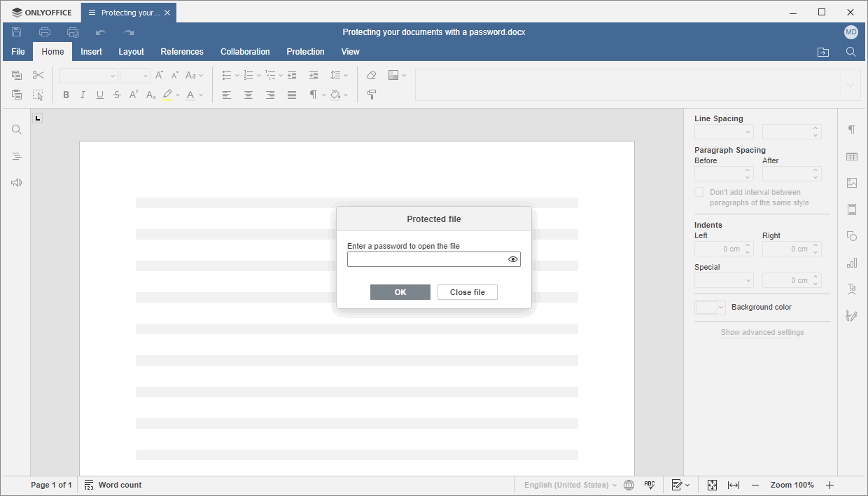Toggle password visibility eye icon
The height and width of the screenshot is (496, 868).
click(x=513, y=259)
